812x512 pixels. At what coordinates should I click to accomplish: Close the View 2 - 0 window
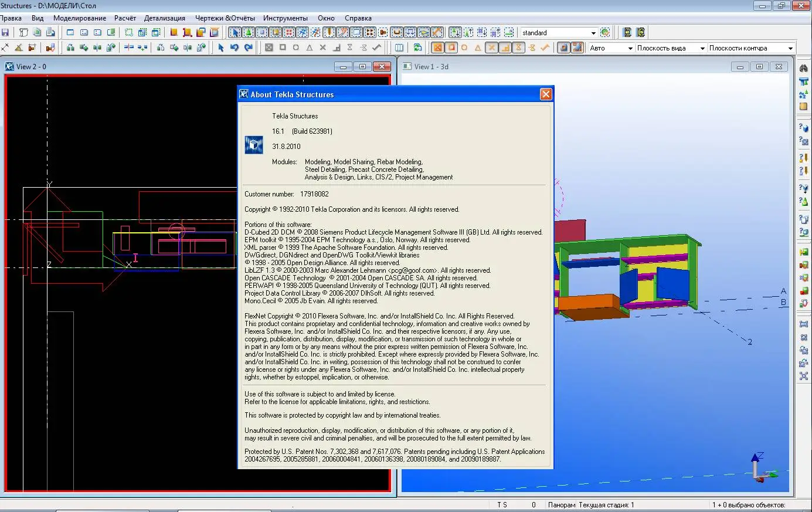coord(382,67)
